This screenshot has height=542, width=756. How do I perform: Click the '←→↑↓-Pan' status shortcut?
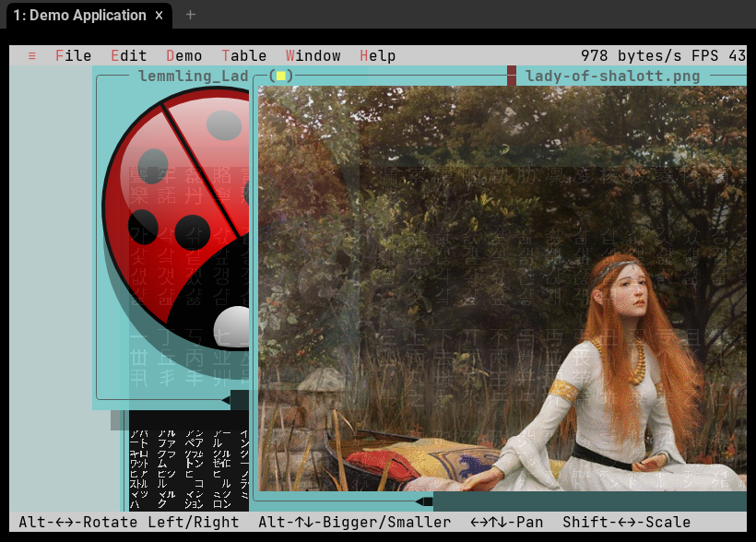pyautogui.click(x=507, y=523)
